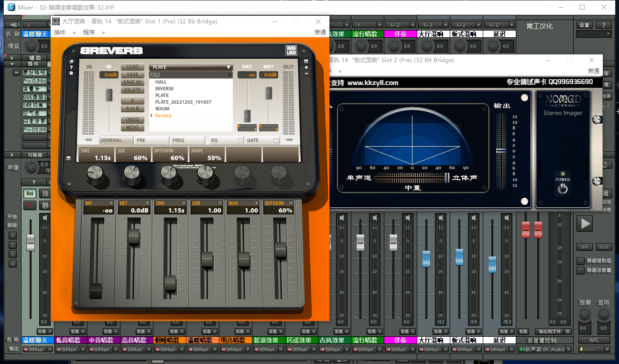619x364 pixels.
Task: Click the DELETE preset button
Action: [x=132, y=90]
